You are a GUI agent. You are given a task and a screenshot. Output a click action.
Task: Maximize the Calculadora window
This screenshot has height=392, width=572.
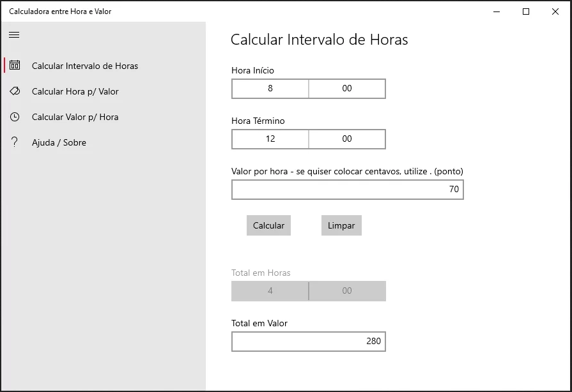526,11
